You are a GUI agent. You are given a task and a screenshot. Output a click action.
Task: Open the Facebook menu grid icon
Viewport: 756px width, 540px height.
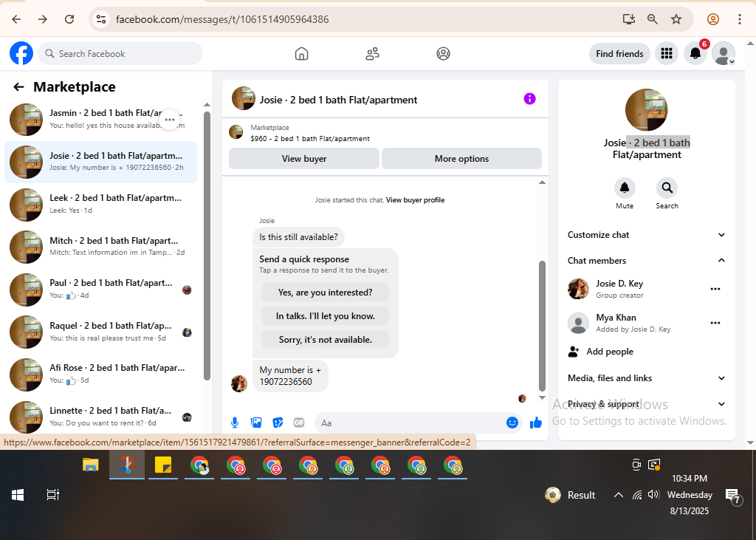point(667,54)
